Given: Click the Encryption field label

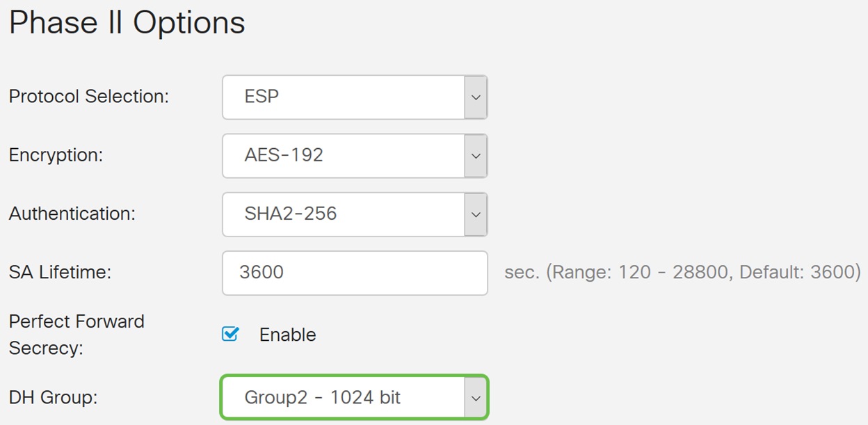Looking at the screenshot, I should [x=56, y=155].
